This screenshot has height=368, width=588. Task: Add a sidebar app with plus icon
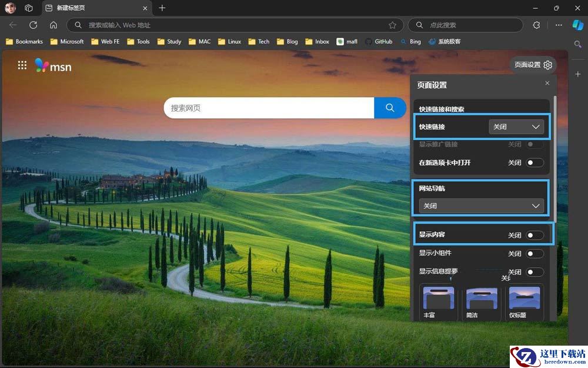tap(578, 74)
